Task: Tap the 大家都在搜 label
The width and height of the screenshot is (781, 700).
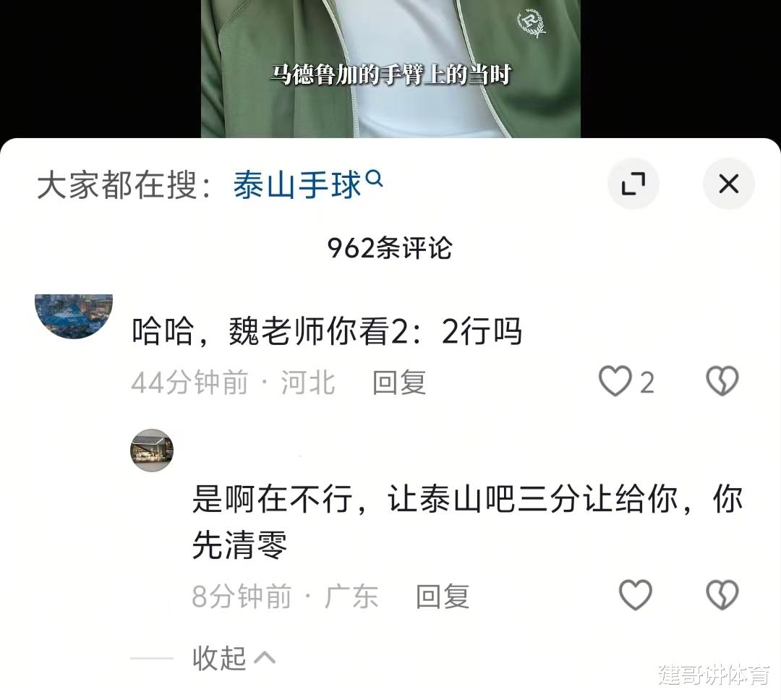Action: coord(124,185)
